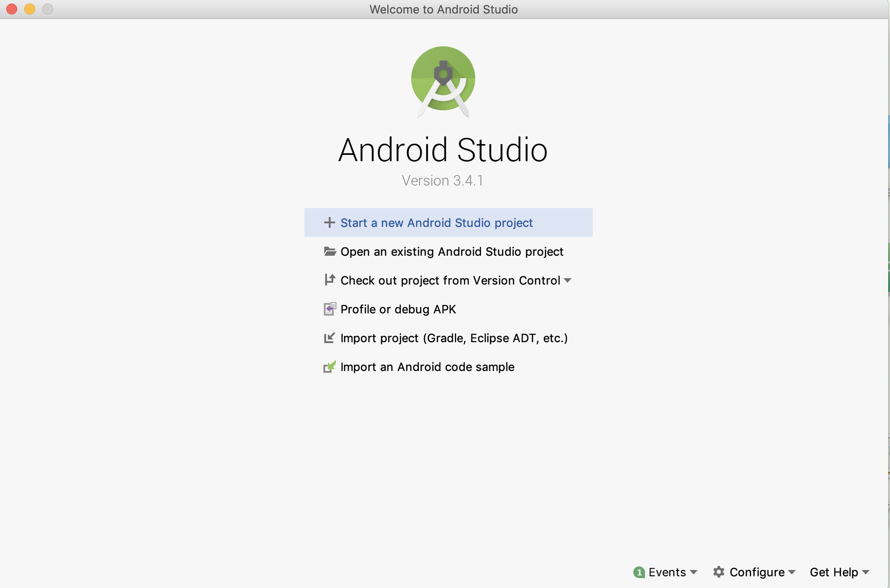Open the Events dropdown arrow
Viewport: 890px width, 588px height.
(694, 572)
